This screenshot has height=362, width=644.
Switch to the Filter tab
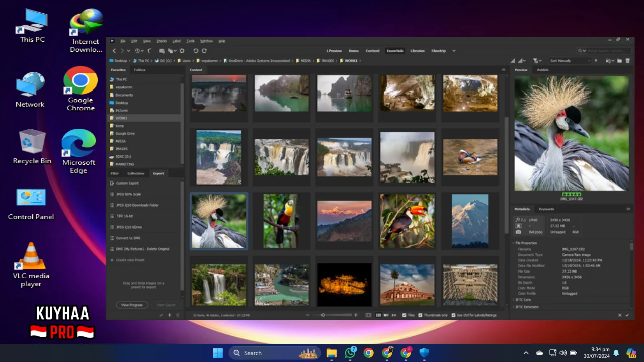[115, 173]
